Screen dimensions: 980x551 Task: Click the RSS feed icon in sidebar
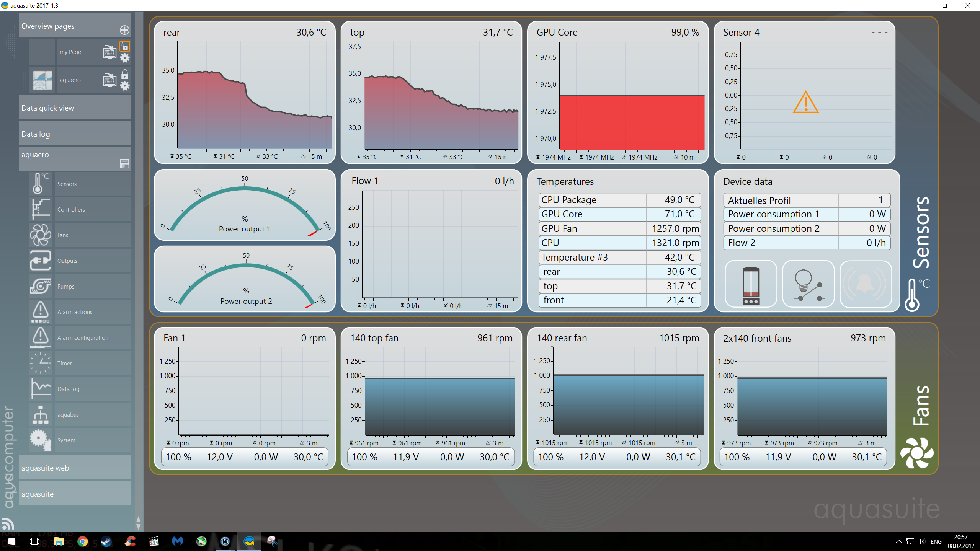(8, 523)
